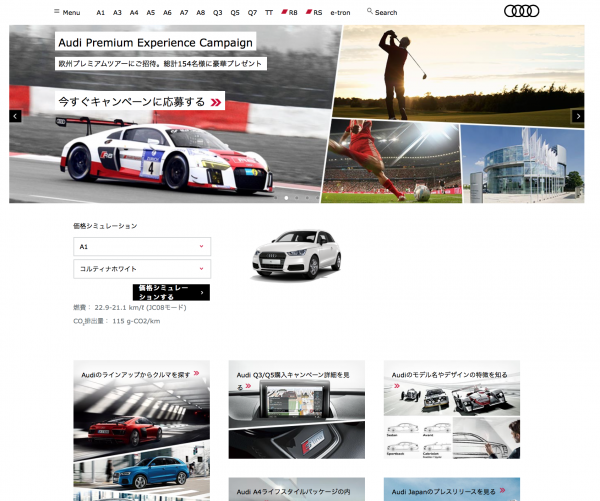Click red arrows under Audiのモデル名 title
Viewport: 600px width, 501px height.
pyautogui.click(x=397, y=386)
